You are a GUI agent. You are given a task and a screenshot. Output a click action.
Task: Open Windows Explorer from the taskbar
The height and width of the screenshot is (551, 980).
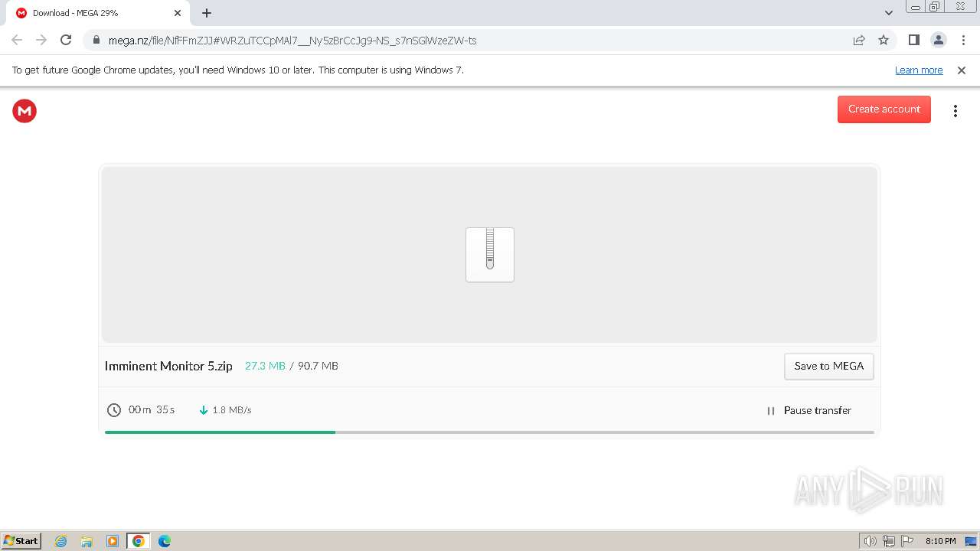87,541
